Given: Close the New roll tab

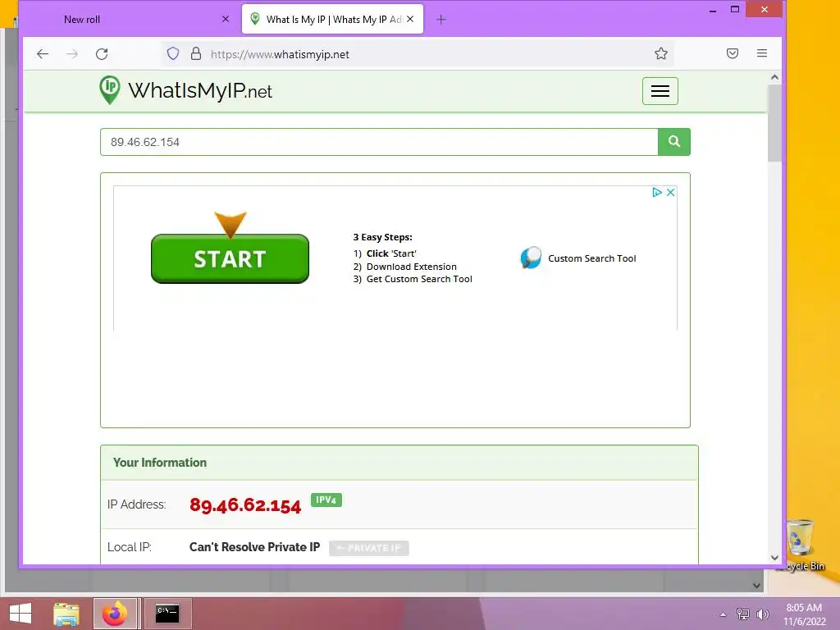Looking at the screenshot, I should tap(226, 20).
